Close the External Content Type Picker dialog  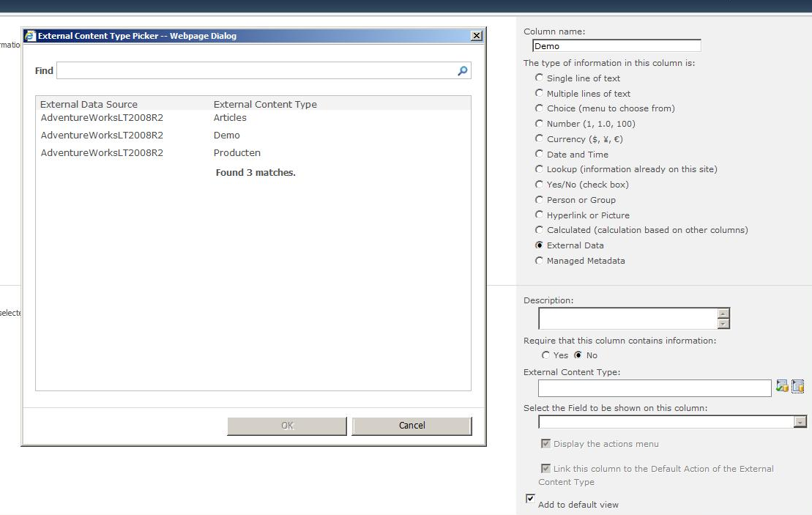click(476, 36)
